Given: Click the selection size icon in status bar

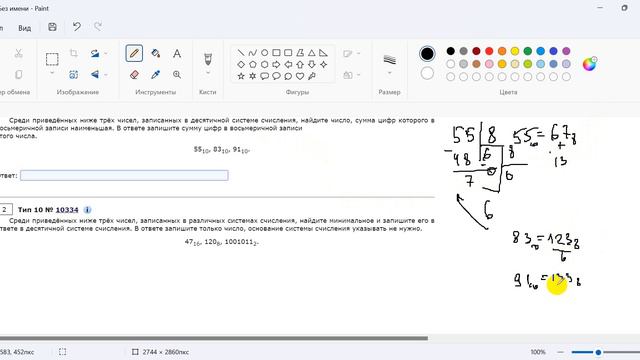Looking at the screenshot, I should pyautogui.click(x=62, y=352).
